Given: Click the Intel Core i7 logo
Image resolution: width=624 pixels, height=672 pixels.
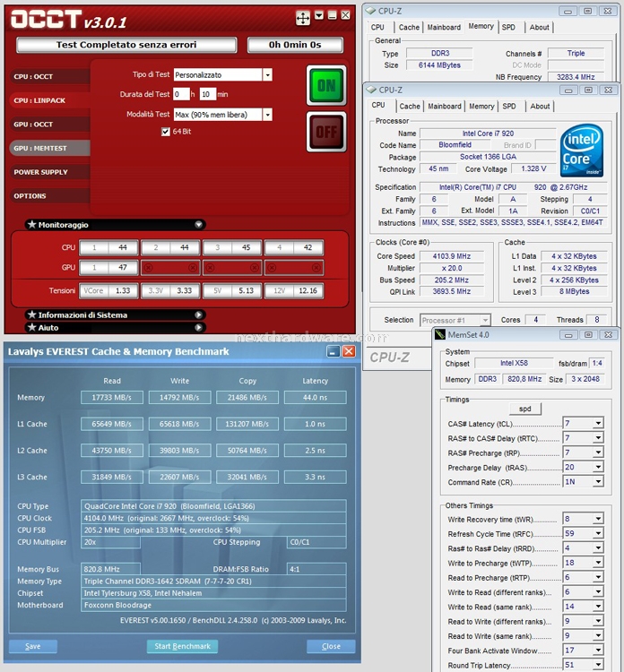Looking at the screenshot, I should [582, 151].
